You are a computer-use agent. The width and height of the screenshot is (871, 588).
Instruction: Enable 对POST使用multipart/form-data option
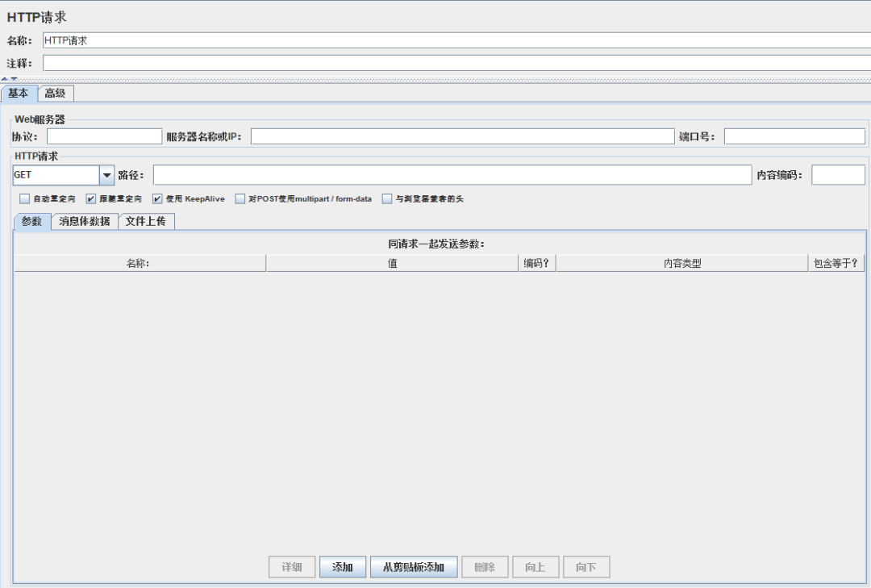pyautogui.click(x=240, y=198)
